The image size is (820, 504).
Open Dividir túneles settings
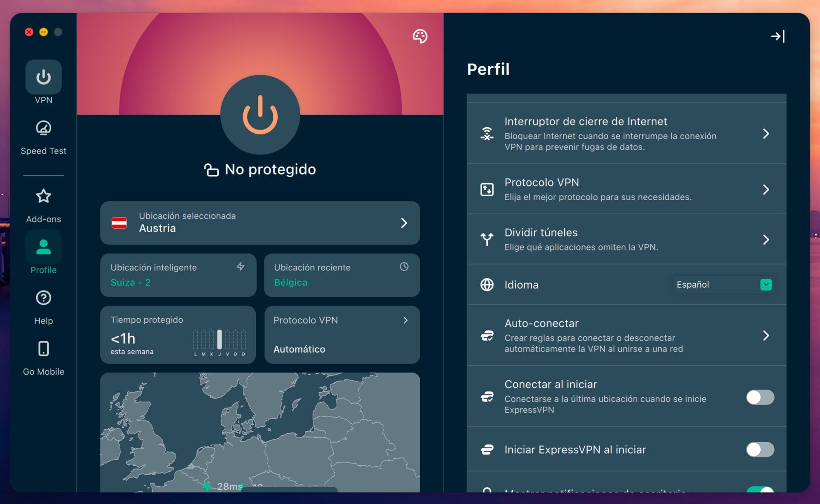pos(626,239)
